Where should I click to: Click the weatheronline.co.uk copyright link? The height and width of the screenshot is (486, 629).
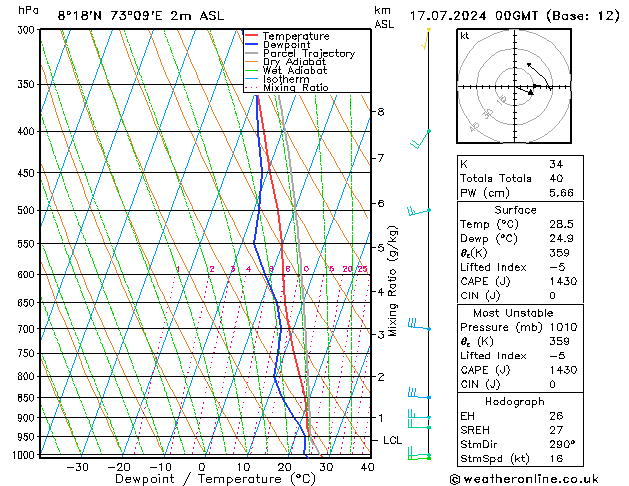point(524,479)
